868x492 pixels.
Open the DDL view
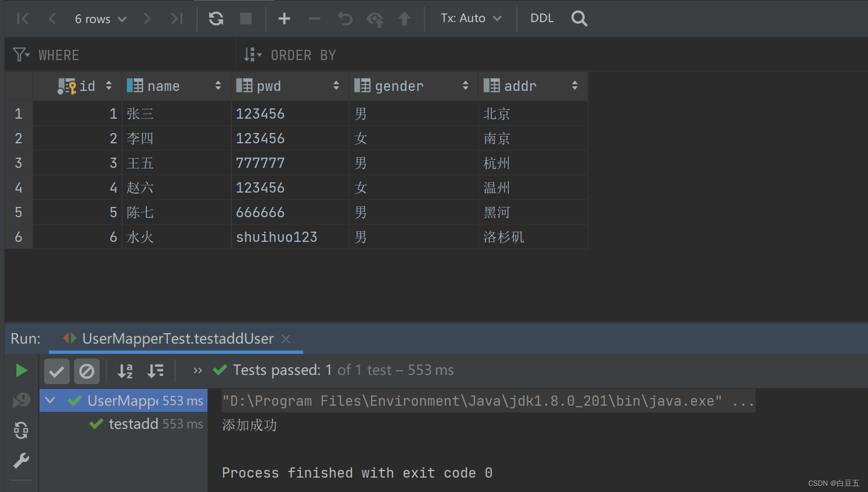click(x=542, y=18)
